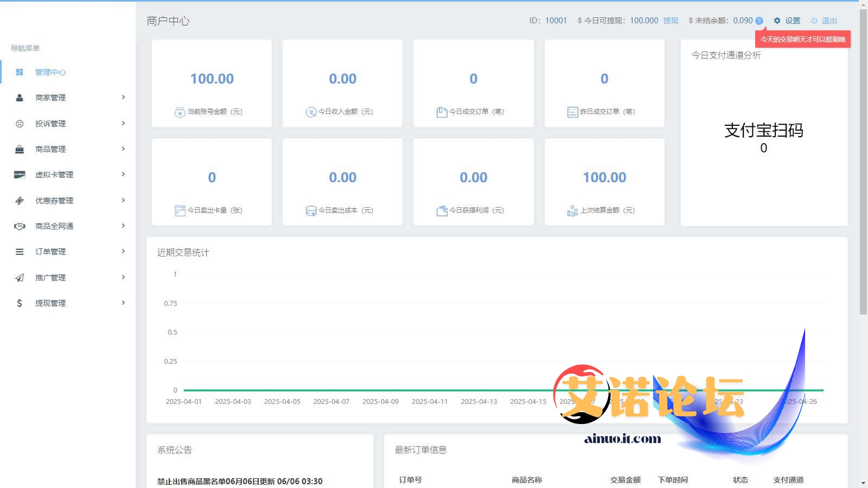Image resolution: width=868 pixels, height=488 pixels.
Task: Click the 商品全网通 handshake icon
Action: (20, 226)
